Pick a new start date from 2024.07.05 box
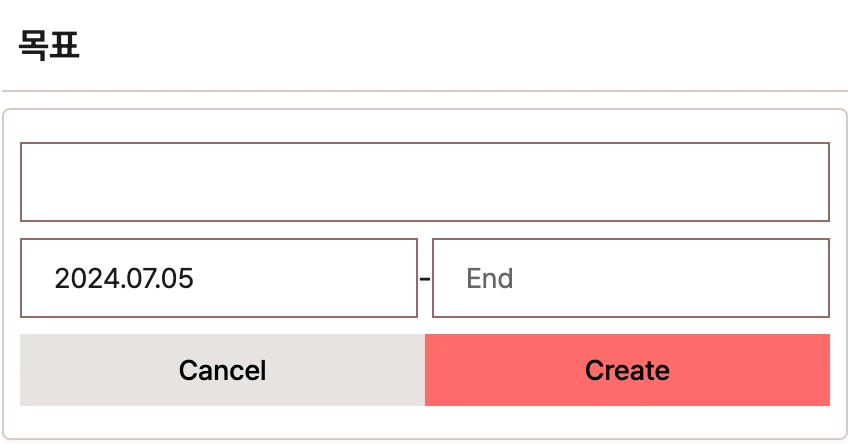Image resolution: width=854 pixels, height=444 pixels. tap(219, 278)
